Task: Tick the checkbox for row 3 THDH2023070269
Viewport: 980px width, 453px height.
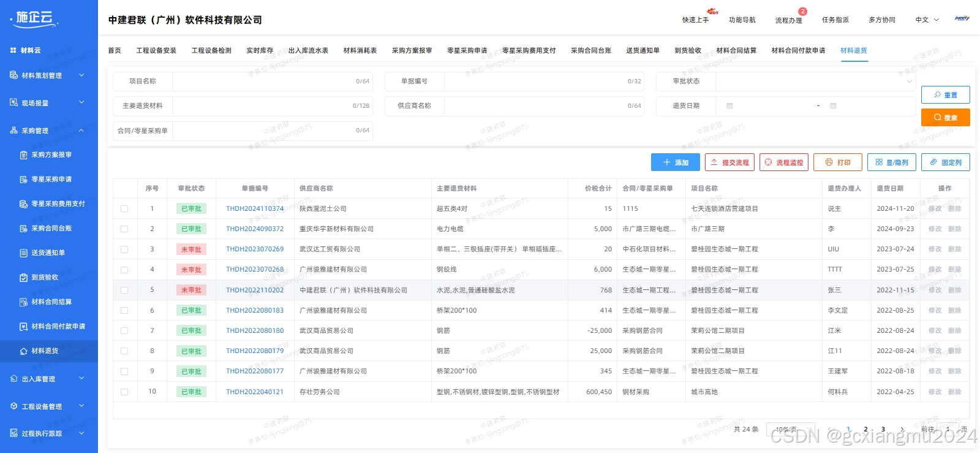Action: [124, 249]
